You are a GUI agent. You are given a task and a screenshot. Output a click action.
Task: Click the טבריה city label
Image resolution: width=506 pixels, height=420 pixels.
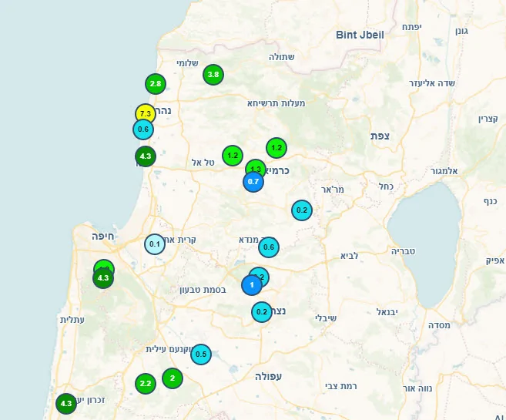[x=403, y=251]
